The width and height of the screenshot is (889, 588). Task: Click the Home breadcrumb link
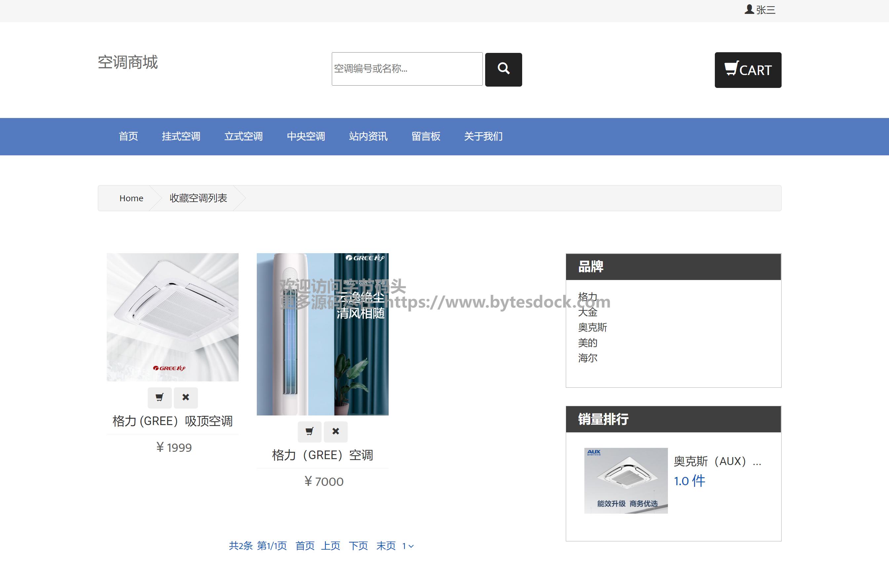tap(131, 198)
